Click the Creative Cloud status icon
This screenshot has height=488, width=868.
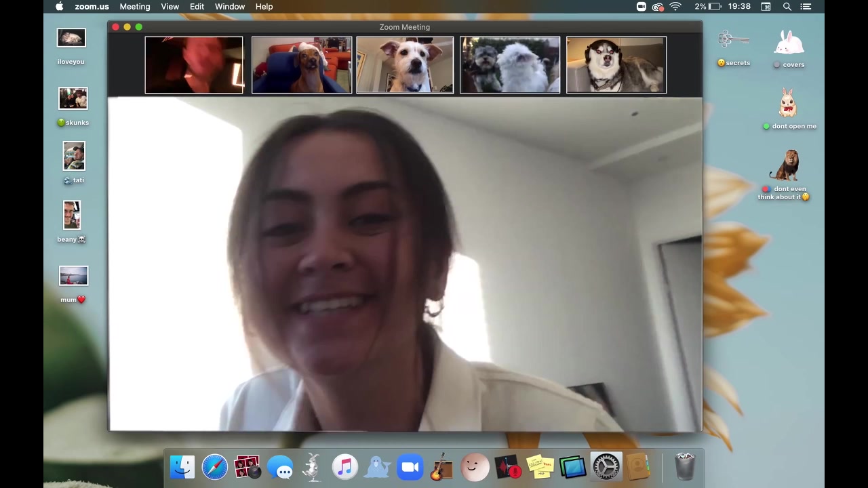[658, 7]
